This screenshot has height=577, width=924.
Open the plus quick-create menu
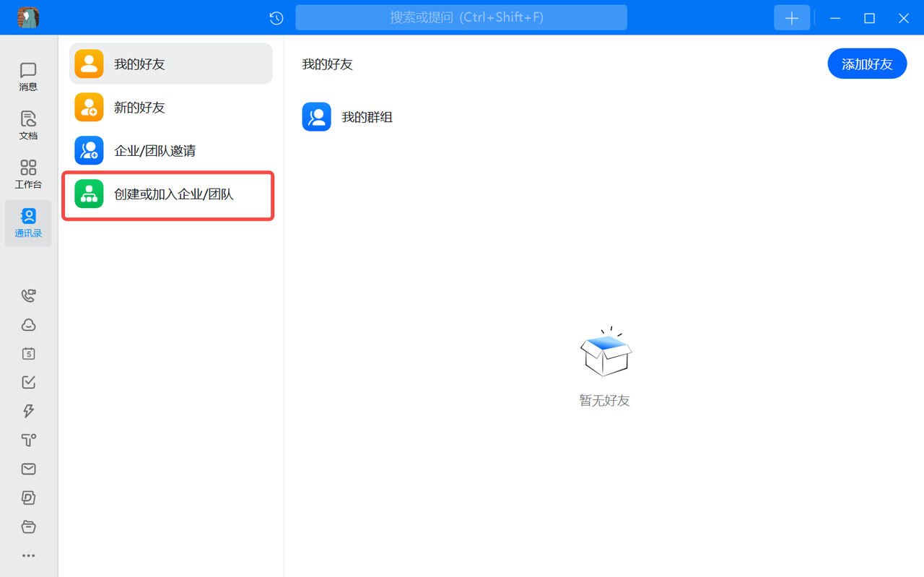pyautogui.click(x=792, y=18)
